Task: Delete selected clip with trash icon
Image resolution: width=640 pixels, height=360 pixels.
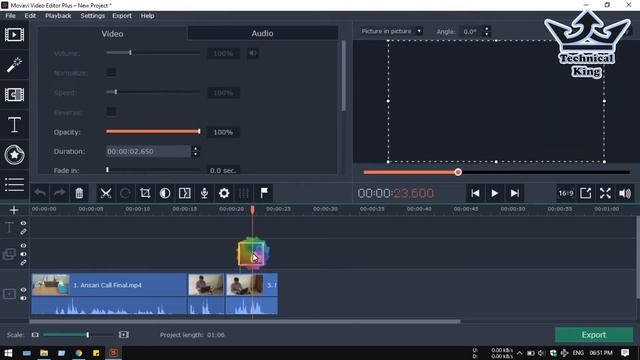Action: (x=79, y=193)
